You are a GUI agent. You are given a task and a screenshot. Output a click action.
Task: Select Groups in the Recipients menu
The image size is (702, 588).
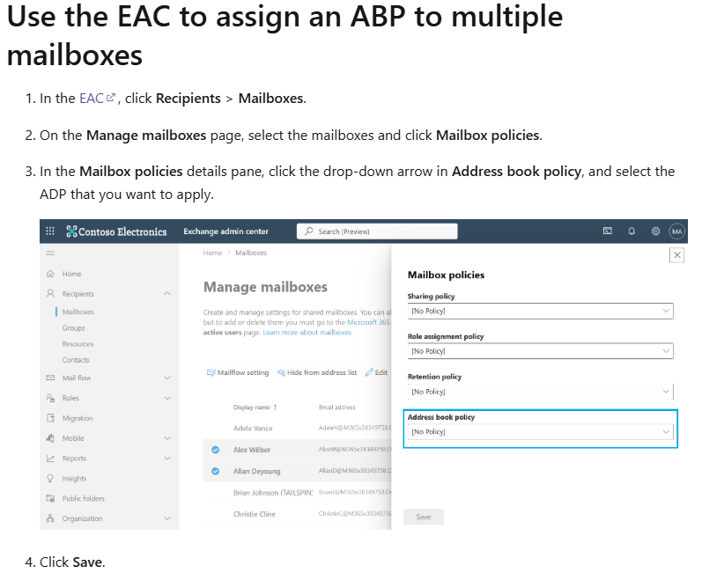(x=73, y=328)
